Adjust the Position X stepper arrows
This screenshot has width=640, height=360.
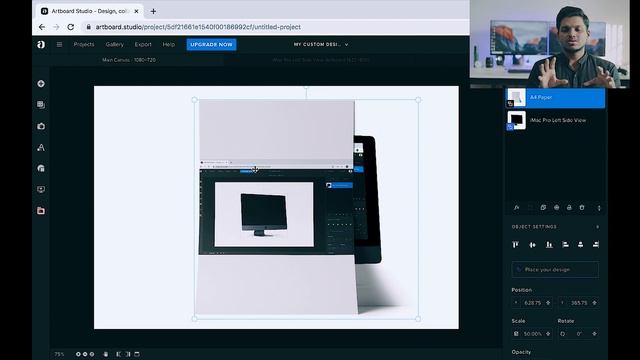coord(548,303)
